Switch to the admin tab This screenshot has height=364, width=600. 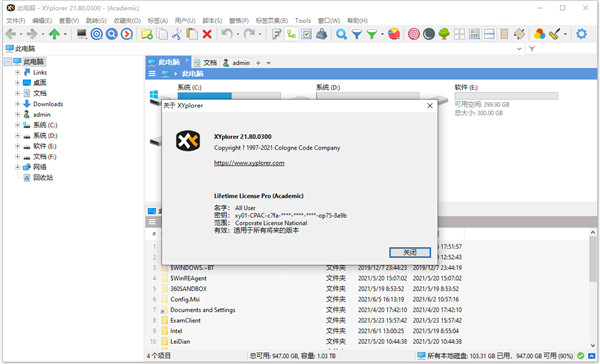tap(237, 63)
